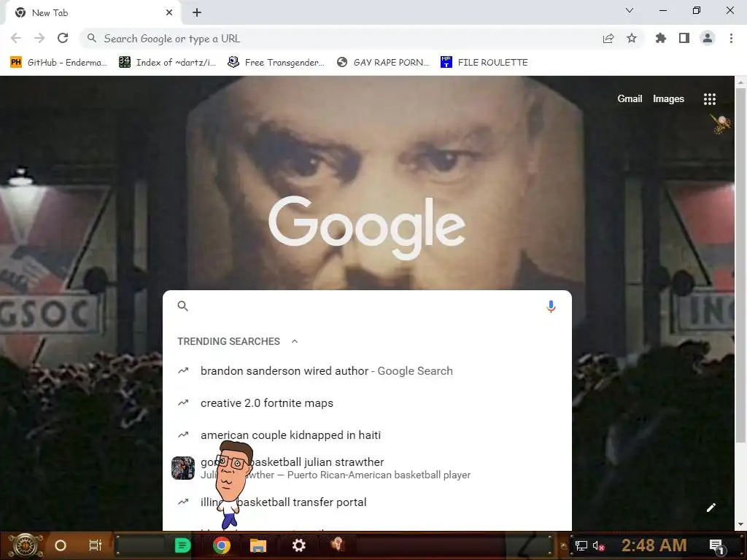Viewport: 747px width, 560px height.
Task: Click the muted volume icon in tray
Action: [598, 545]
